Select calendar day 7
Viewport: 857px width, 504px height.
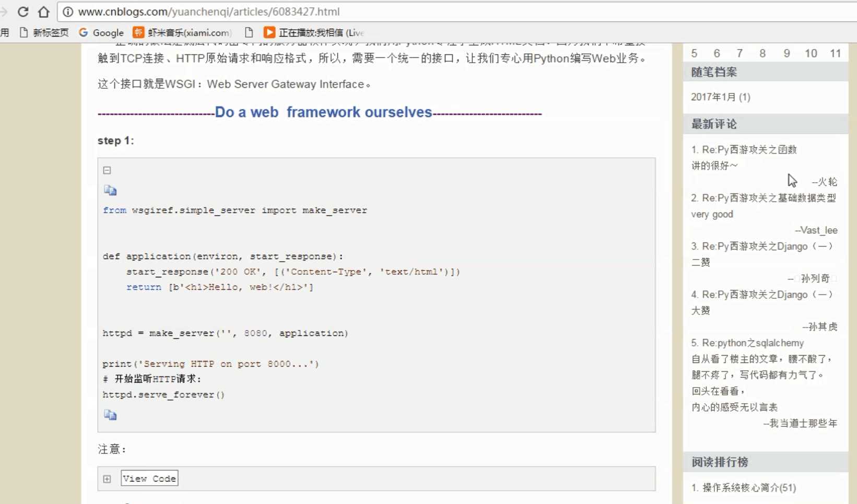pos(739,53)
